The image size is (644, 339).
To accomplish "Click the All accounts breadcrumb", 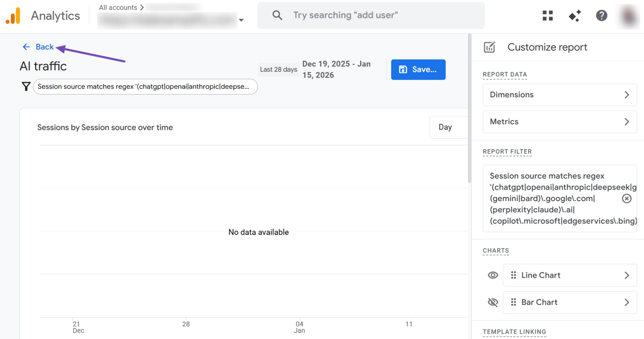I will [118, 8].
